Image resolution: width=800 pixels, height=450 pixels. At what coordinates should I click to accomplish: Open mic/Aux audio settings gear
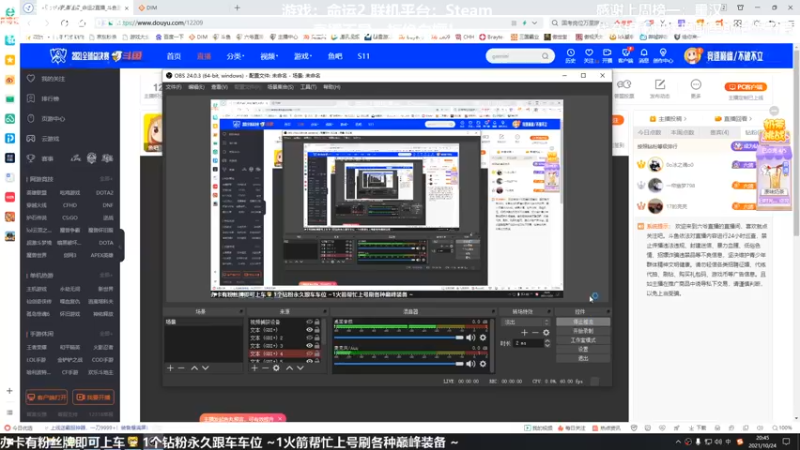point(483,364)
